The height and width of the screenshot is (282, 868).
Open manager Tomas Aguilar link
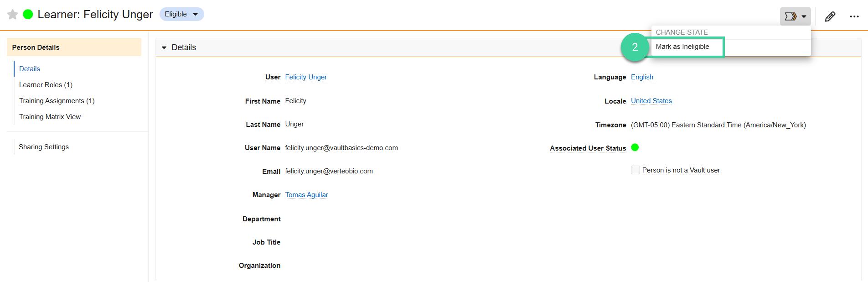306,195
